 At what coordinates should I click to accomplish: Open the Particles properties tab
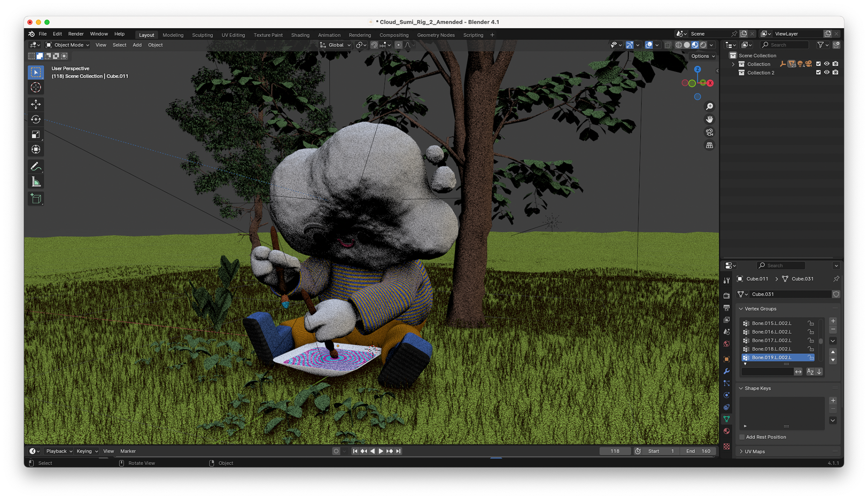[x=726, y=383]
